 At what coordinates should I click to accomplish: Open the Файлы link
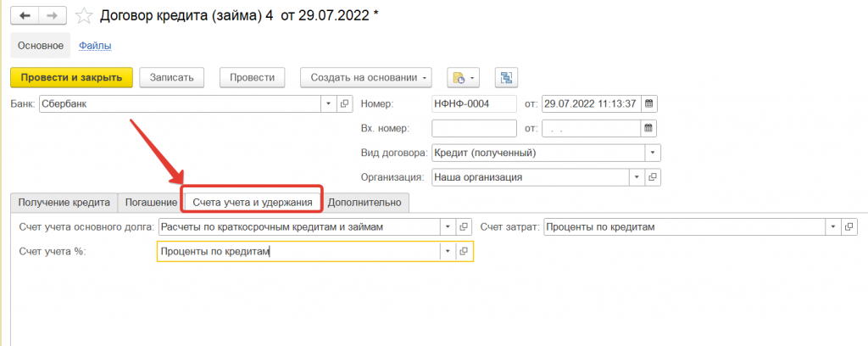tap(95, 46)
